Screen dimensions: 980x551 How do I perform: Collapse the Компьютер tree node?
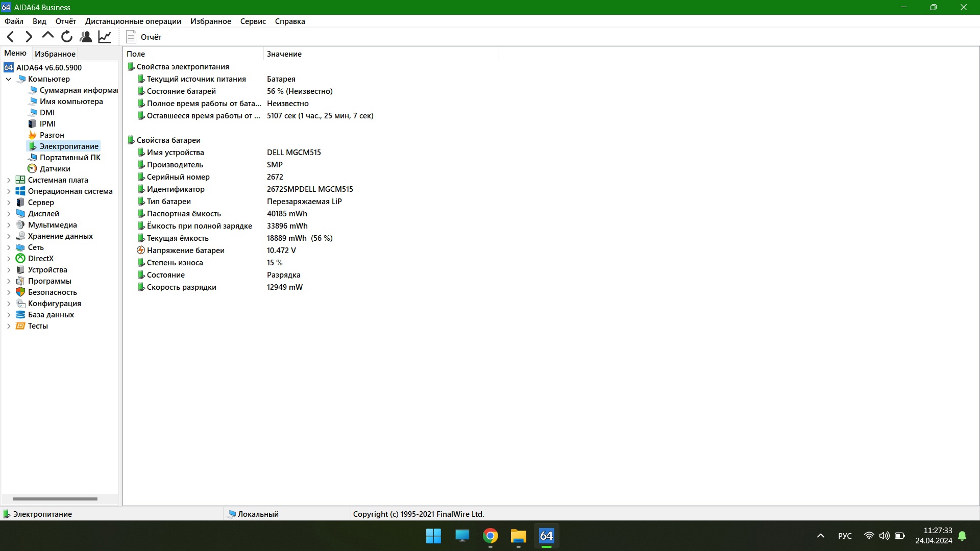pyautogui.click(x=9, y=79)
